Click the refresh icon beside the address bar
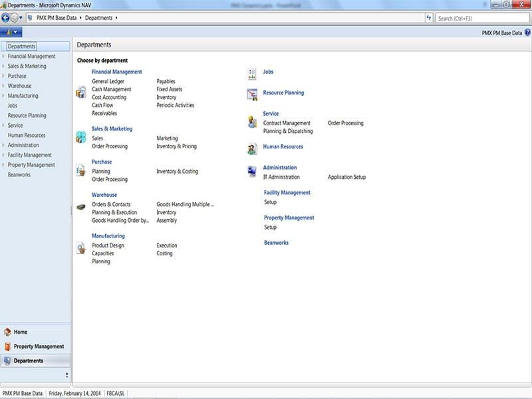 (x=428, y=18)
